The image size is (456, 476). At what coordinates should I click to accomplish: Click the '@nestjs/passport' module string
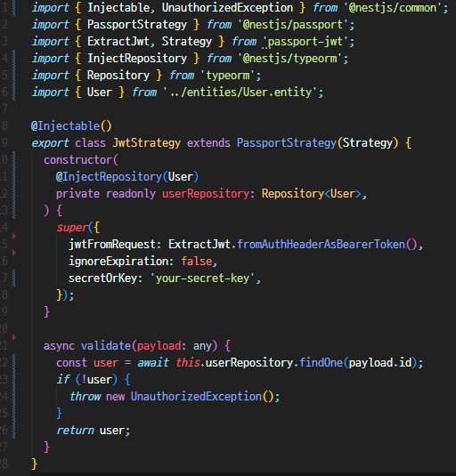click(x=292, y=25)
